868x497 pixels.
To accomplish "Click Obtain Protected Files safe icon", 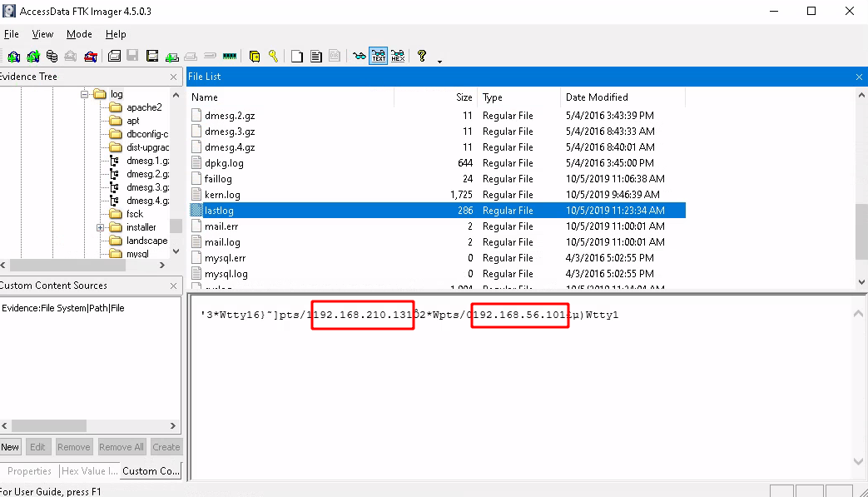I will [255, 56].
